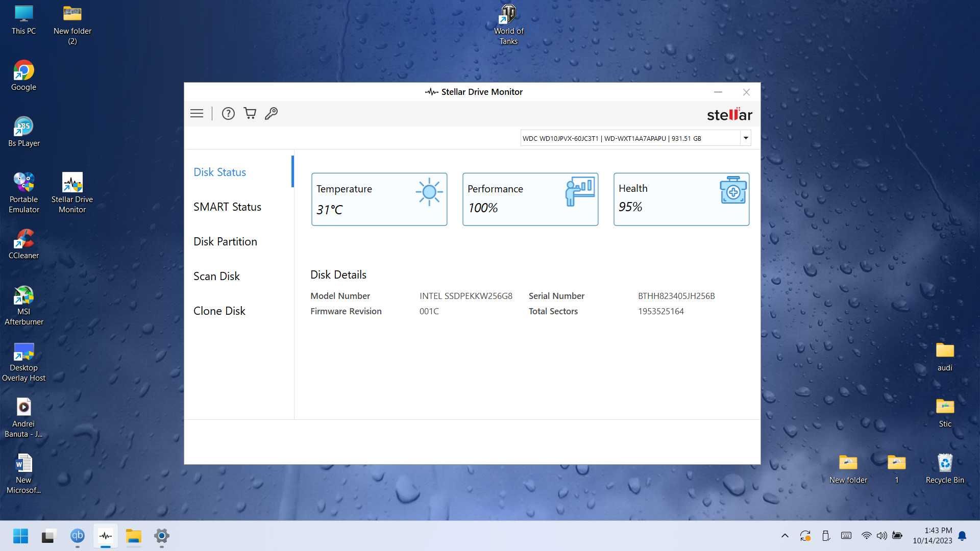Image resolution: width=980 pixels, height=551 pixels.
Task: Click the Temperature status card
Action: pyautogui.click(x=379, y=198)
